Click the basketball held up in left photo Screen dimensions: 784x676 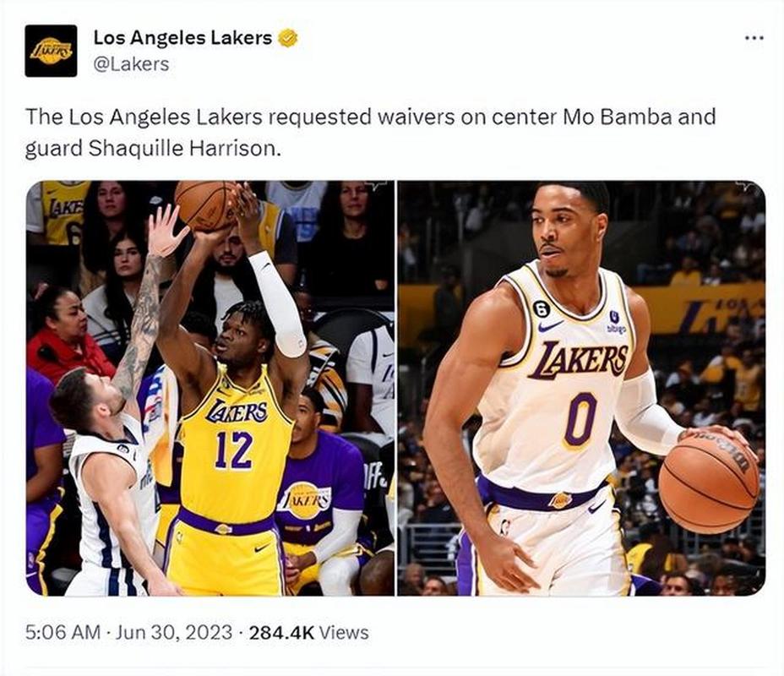tap(206, 204)
